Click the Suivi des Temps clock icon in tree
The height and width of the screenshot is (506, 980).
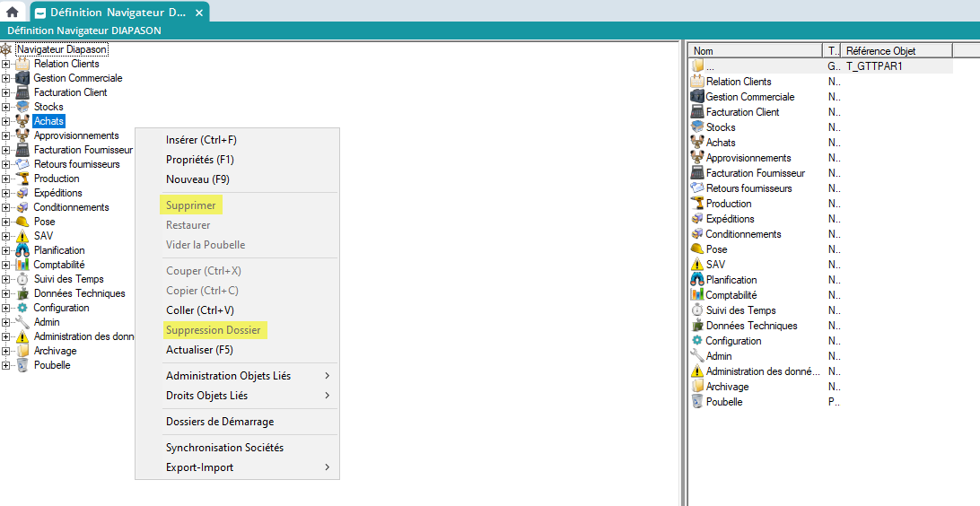pos(23,279)
